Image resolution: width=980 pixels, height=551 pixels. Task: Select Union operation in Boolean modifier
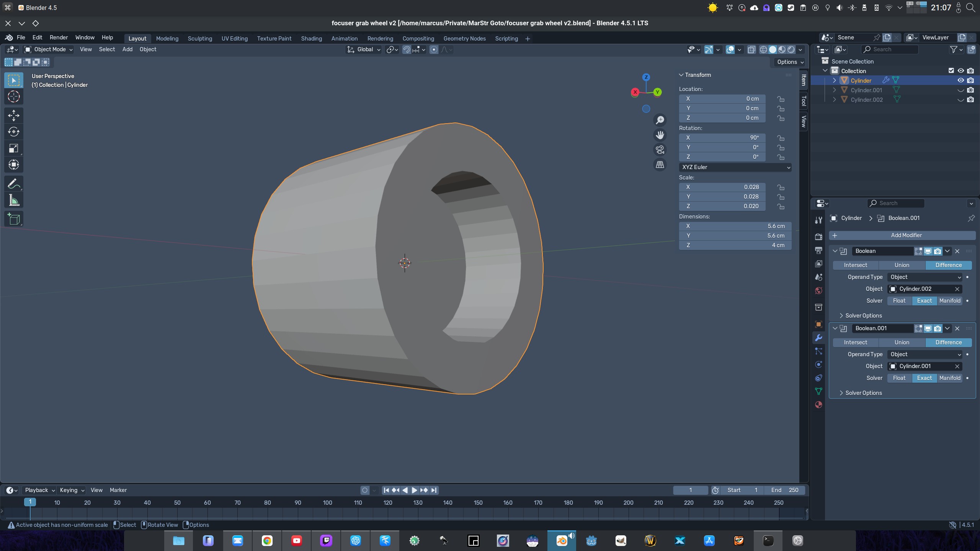click(x=902, y=265)
